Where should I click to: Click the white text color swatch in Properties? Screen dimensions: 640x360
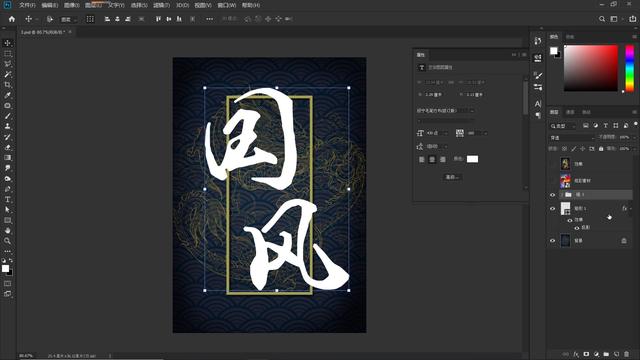pyautogui.click(x=472, y=159)
